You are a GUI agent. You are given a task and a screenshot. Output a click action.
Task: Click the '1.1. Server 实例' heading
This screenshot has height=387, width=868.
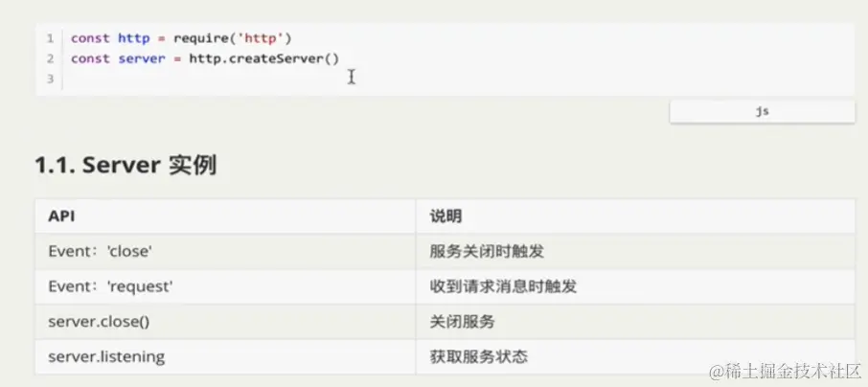(x=125, y=165)
